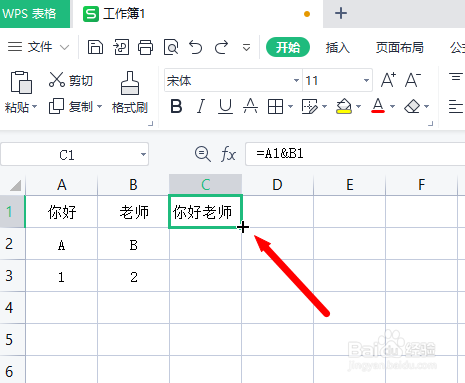Open font group dialog launcher corner
This screenshot has height=383, width=465.
coord(430,124)
